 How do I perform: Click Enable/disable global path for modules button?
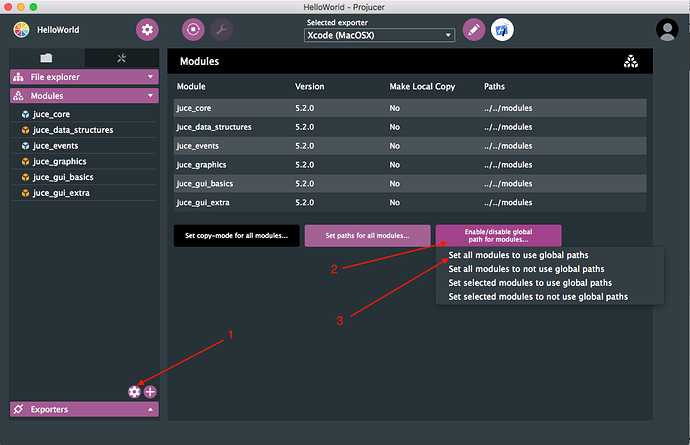point(499,235)
